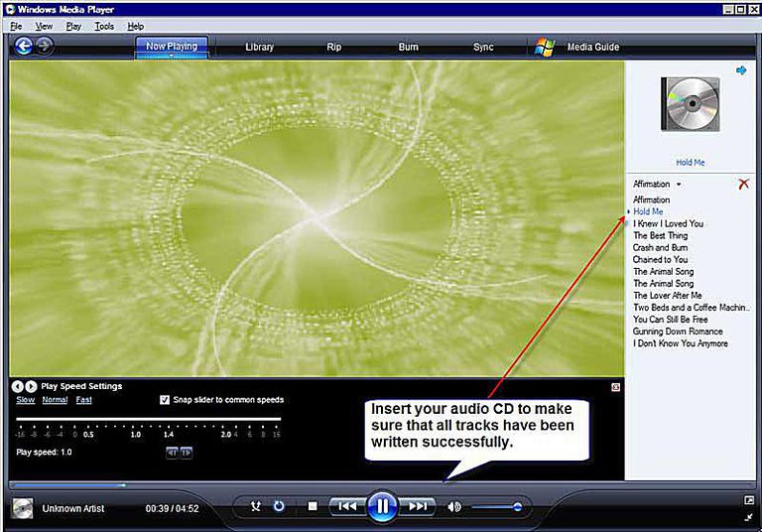
Task: Select The Best Thing track
Action: tap(660, 235)
